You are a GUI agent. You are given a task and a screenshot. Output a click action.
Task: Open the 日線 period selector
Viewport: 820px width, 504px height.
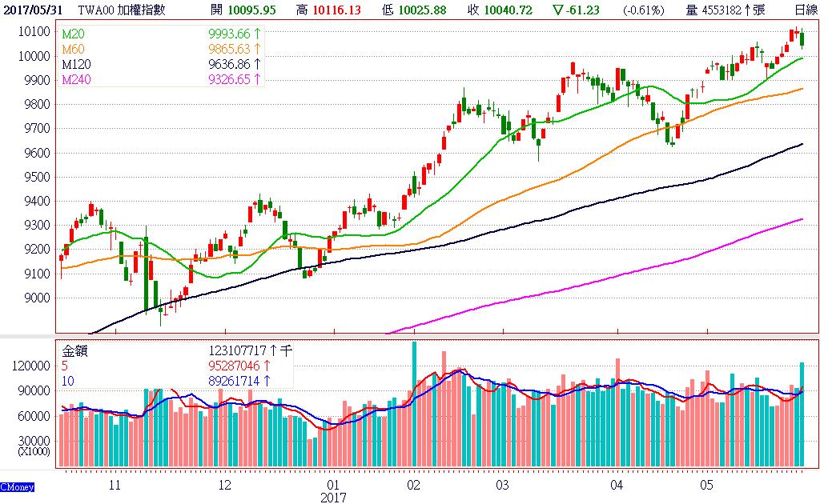806,10
